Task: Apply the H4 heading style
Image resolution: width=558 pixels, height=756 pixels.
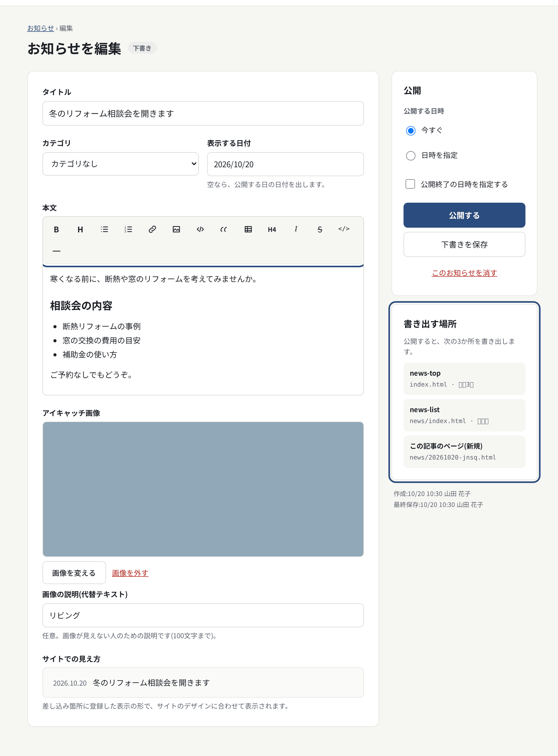Action: (272, 229)
